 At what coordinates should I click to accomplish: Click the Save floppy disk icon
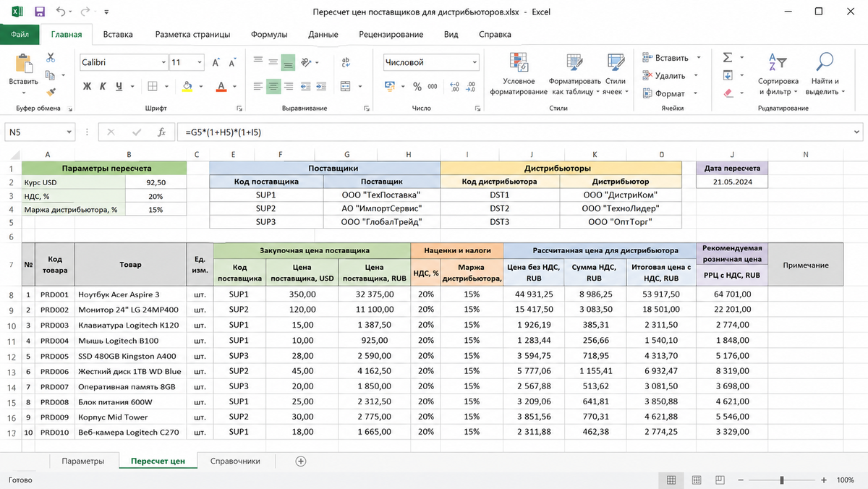(39, 12)
